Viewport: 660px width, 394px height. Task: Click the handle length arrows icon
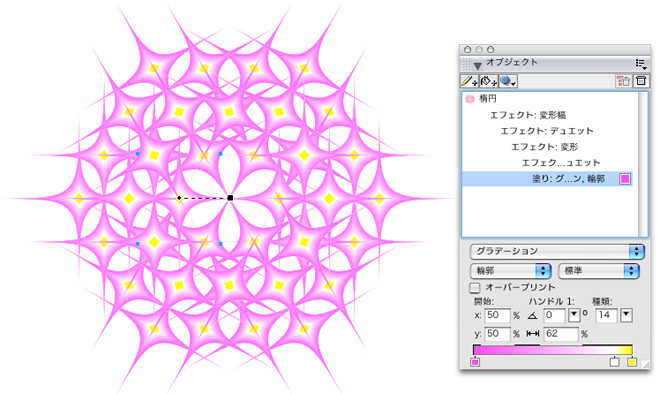click(x=533, y=334)
